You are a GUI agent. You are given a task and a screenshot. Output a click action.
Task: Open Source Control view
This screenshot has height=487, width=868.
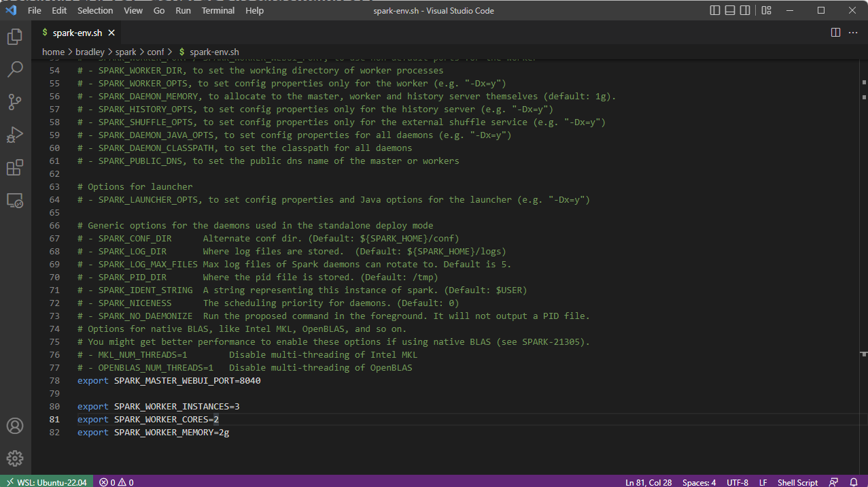(x=15, y=102)
